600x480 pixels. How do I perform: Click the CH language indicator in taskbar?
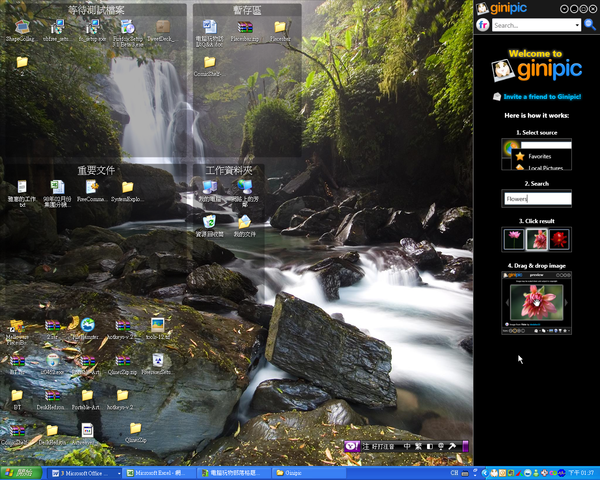pyautogui.click(x=454, y=473)
